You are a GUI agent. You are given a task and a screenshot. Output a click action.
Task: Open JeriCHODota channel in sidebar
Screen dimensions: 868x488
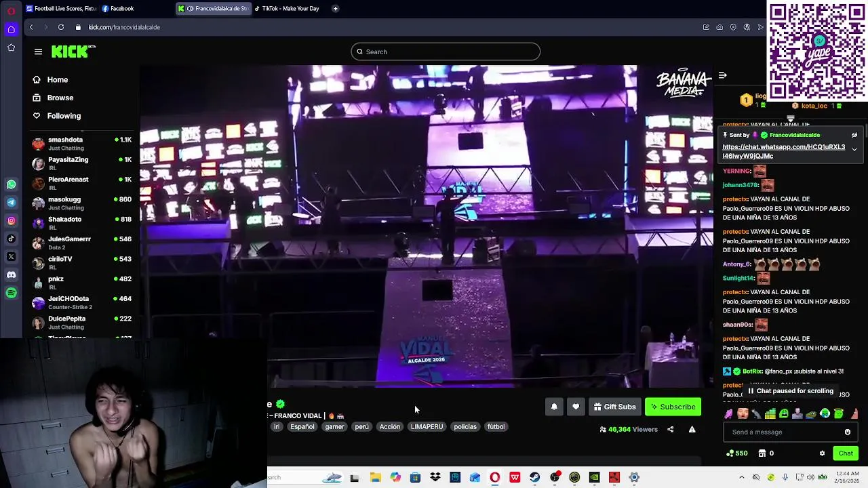82,302
